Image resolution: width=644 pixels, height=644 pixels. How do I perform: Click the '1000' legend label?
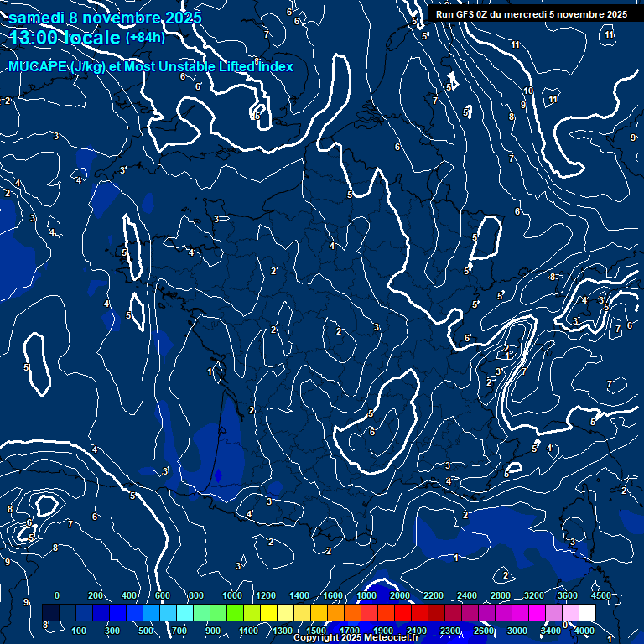tap(232, 595)
